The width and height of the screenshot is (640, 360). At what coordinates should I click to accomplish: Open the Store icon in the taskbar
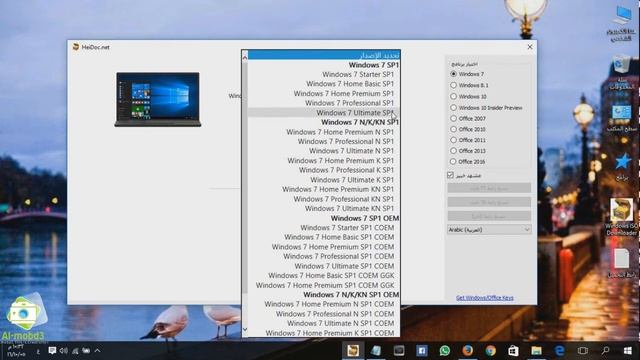(x=513, y=351)
